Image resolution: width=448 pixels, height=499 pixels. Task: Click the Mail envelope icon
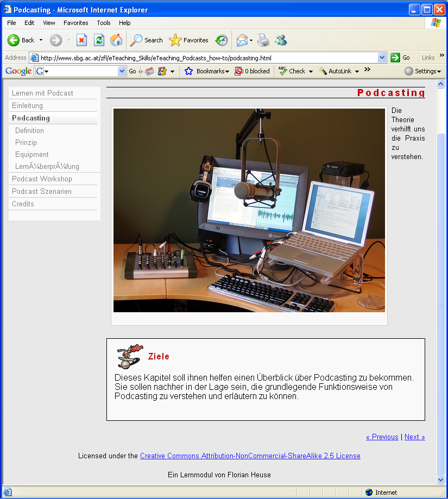(x=242, y=40)
